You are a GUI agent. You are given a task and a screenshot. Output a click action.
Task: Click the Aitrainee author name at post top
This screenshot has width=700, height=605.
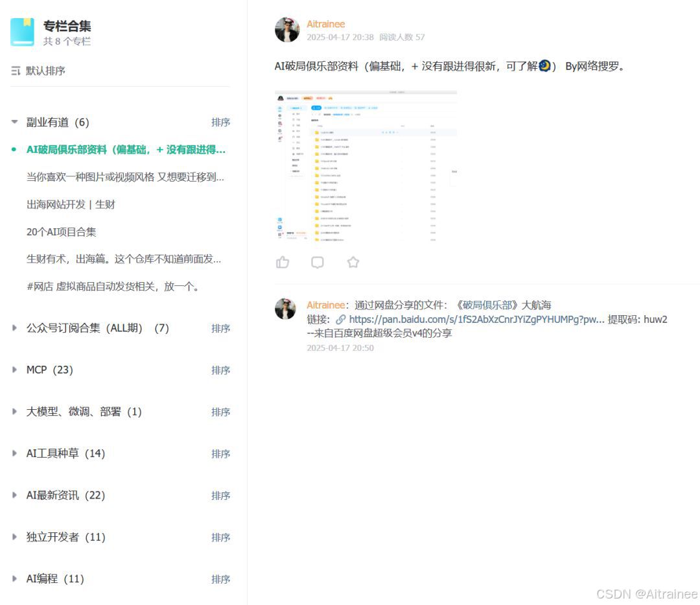click(x=325, y=24)
